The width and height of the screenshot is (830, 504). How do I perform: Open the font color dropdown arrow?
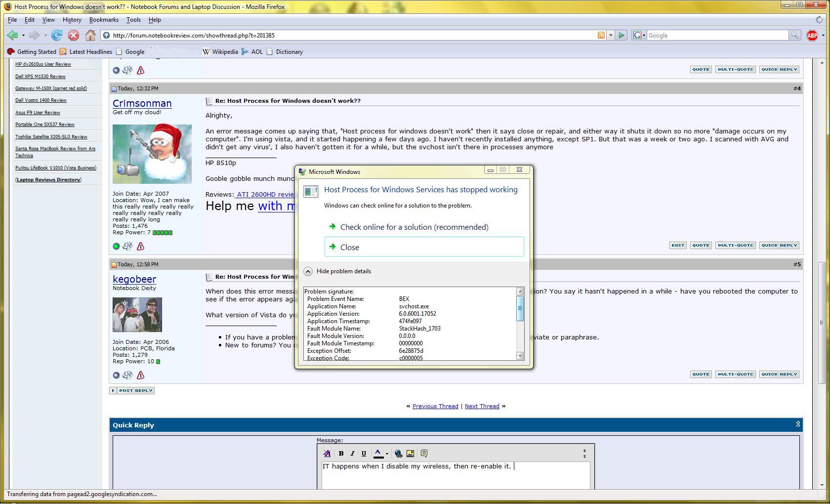point(387,453)
